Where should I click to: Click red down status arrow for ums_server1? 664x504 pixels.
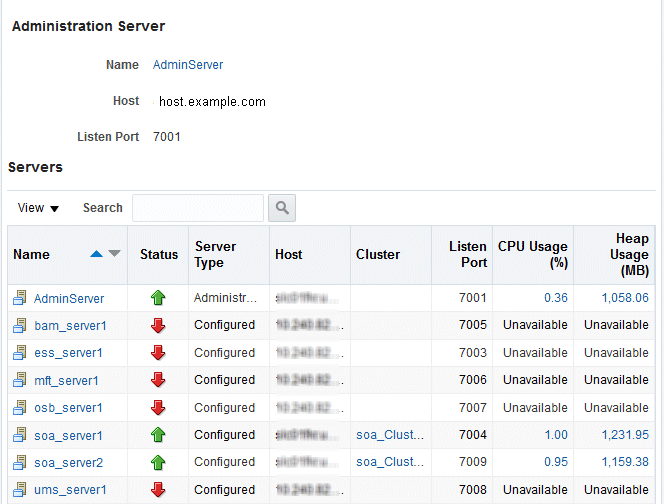pyautogui.click(x=158, y=489)
